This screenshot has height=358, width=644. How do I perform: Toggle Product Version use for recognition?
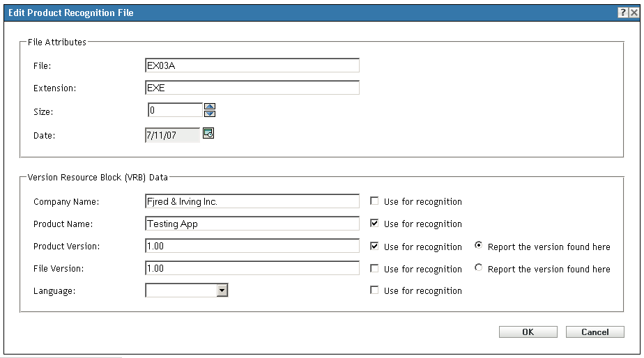[375, 247]
